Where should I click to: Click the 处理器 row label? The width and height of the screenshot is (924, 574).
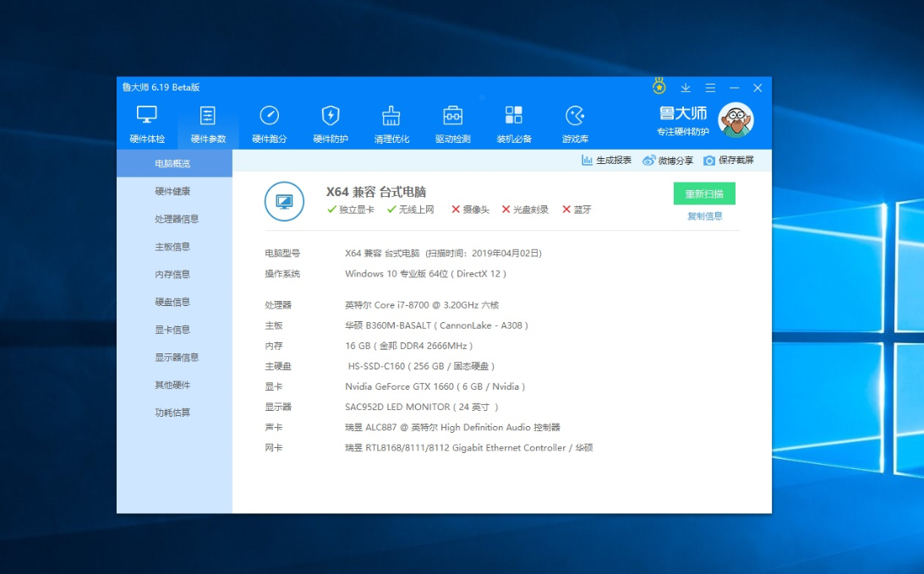tap(278, 304)
